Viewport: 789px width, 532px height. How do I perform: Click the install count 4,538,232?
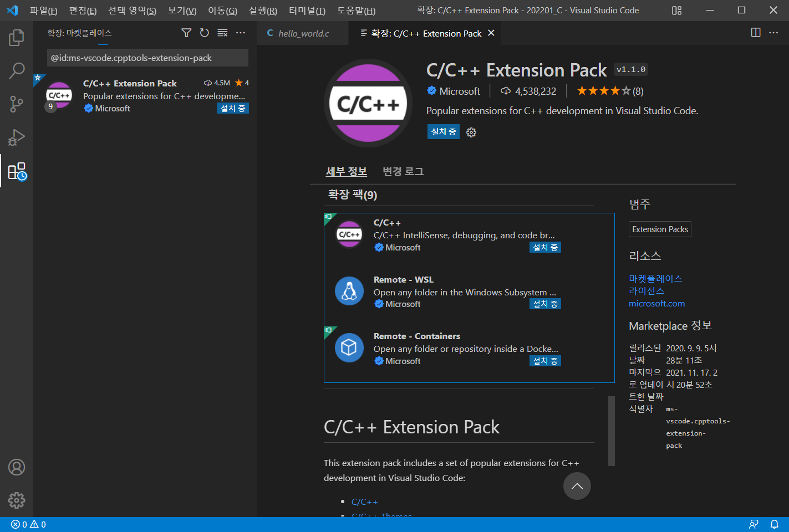click(528, 91)
